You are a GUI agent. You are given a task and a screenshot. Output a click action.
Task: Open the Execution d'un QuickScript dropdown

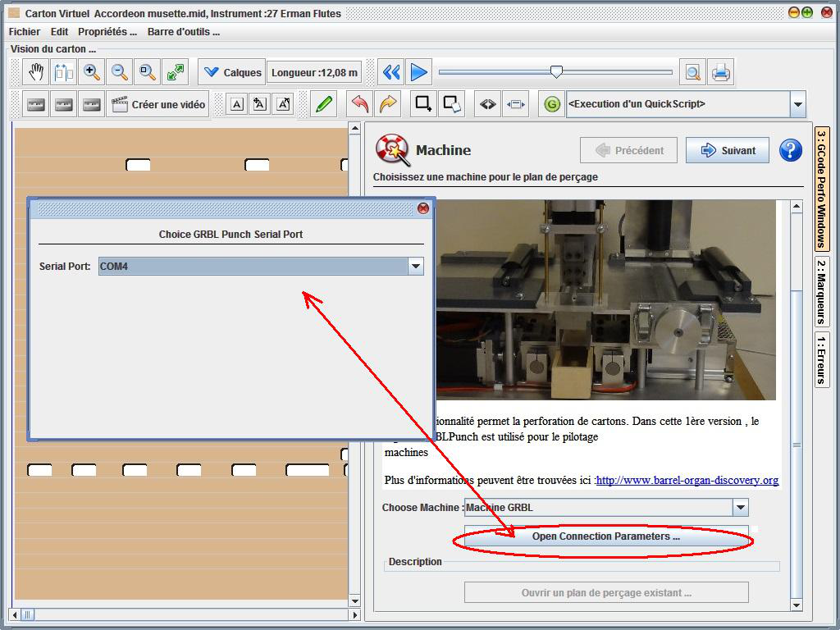pyautogui.click(x=797, y=104)
